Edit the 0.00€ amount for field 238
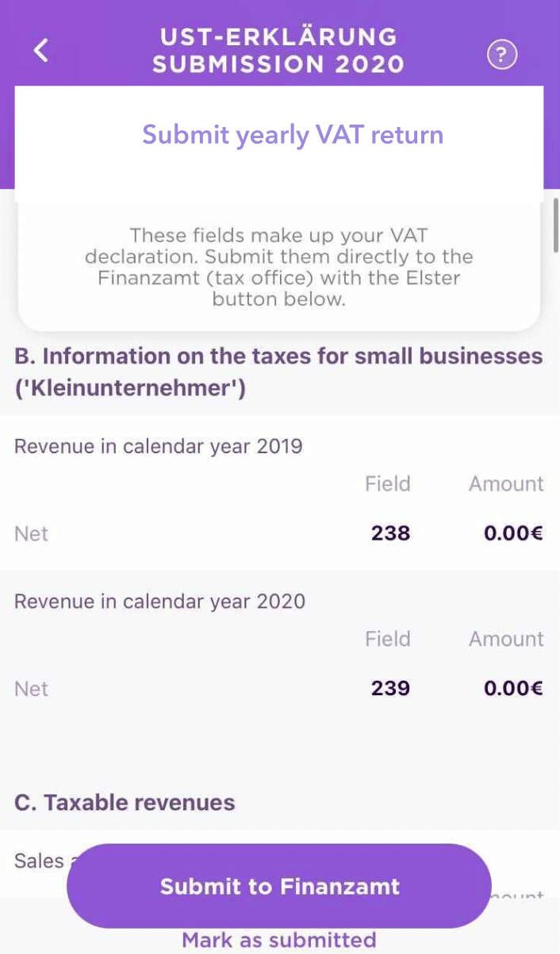 513,533
